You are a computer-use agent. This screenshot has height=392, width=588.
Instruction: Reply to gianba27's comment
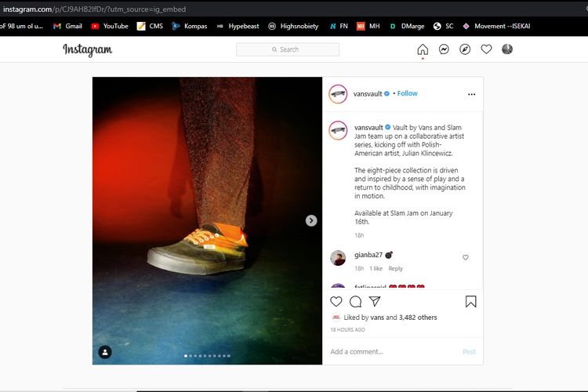[395, 269]
